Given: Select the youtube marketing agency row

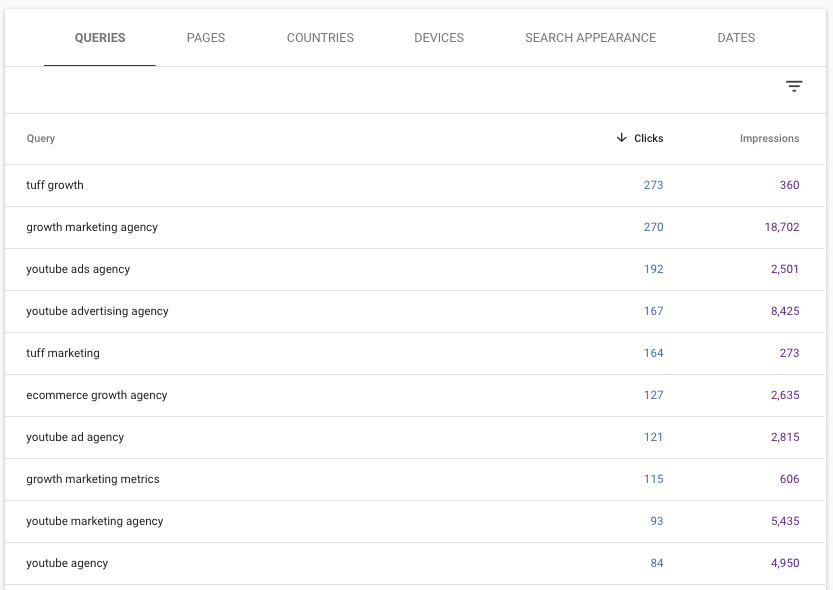Looking at the screenshot, I should pos(94,521).
